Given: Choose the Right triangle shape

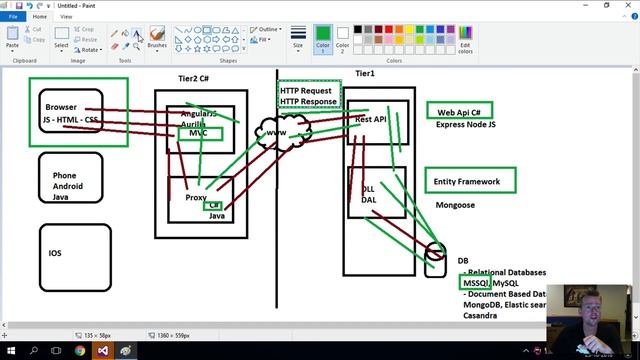Looking at the screenshot, I should tap(178, 40).
